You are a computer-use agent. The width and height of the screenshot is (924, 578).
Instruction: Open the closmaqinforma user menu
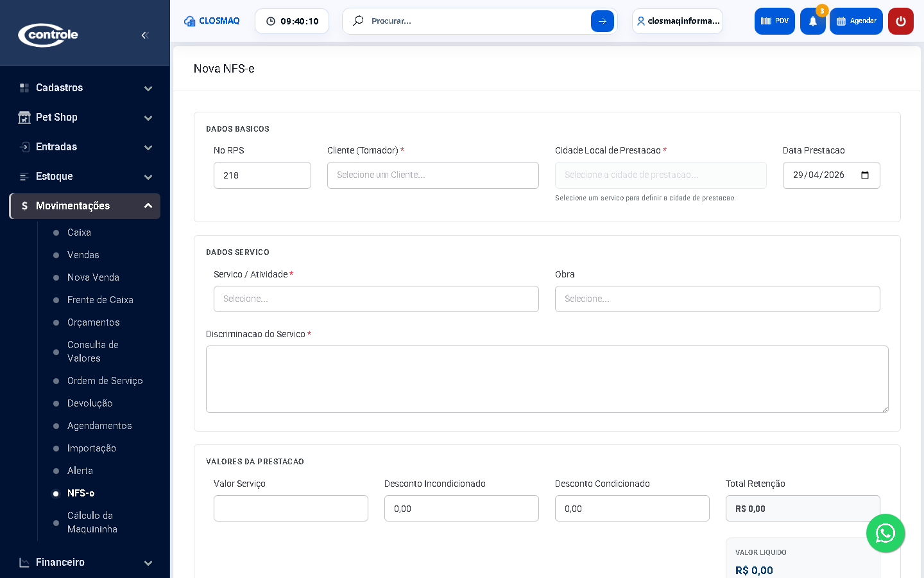point(678,21)
